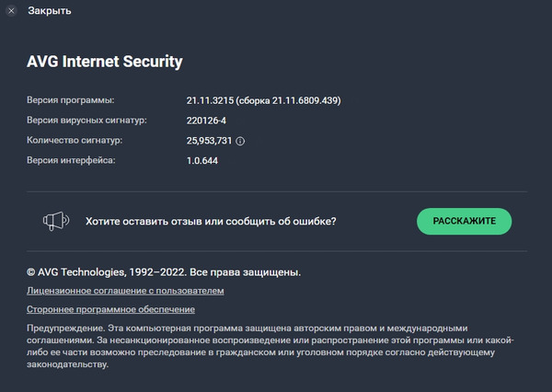Click the "Версия вирусных сигнатур" label
Image resolution: width=552 pixels, height=392 pixels.
86,120
